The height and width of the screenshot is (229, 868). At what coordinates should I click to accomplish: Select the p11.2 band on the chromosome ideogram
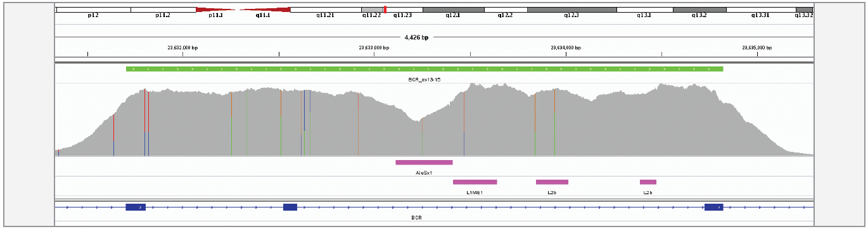tap(163, 10)
